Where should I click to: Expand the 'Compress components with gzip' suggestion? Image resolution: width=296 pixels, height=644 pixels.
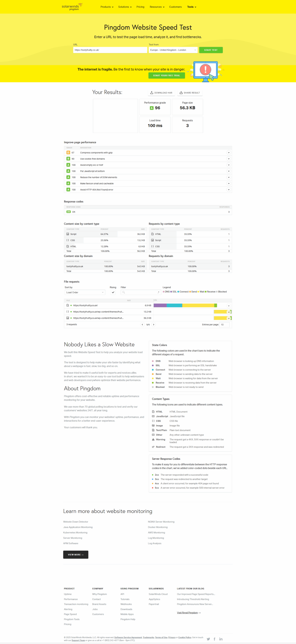[229, 153]
